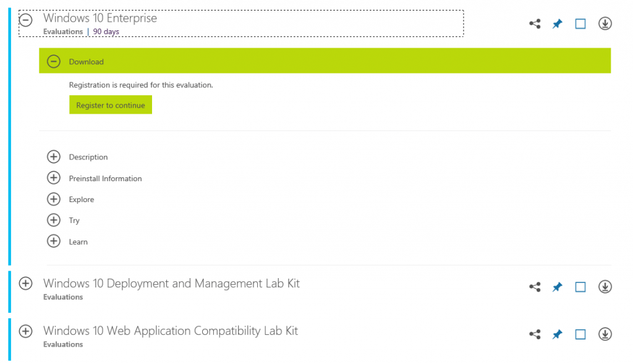Select the Web Application Compatibility Lab Kit checkbox
This screenshot has height=364, width=633.
(580, 334)
